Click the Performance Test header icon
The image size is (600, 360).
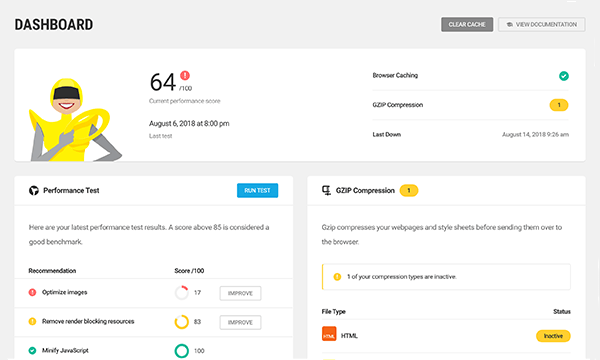[x=34, y=191]
